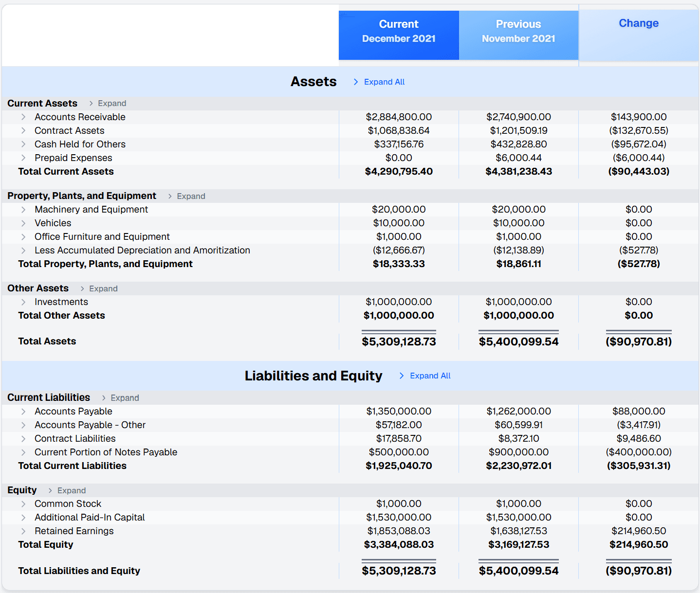Click the $17,858.70 contract liabilities value
Viewport: 700px width, 593px height.
399,438
